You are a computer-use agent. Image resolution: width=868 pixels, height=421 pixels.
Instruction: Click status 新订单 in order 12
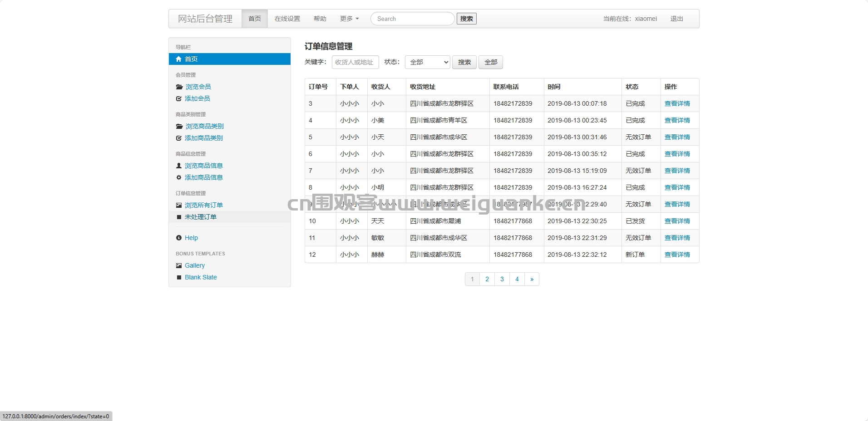click(x=635, y=255)
